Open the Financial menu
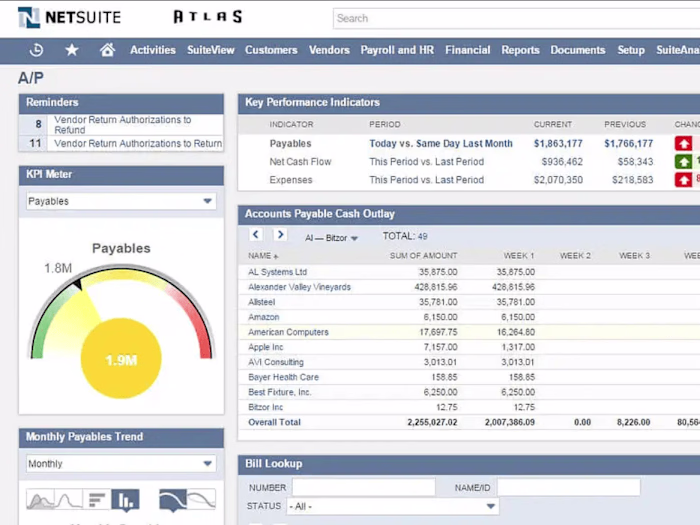 point(467,50)
